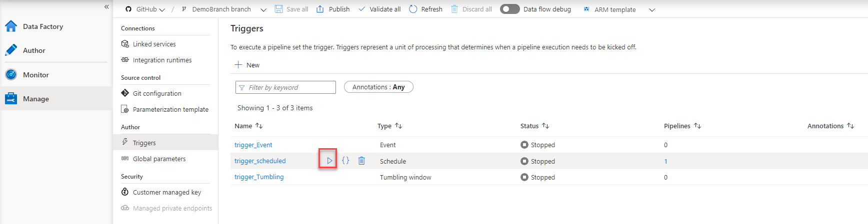Click the Refresh icon in toolbar

coord(413,9)
